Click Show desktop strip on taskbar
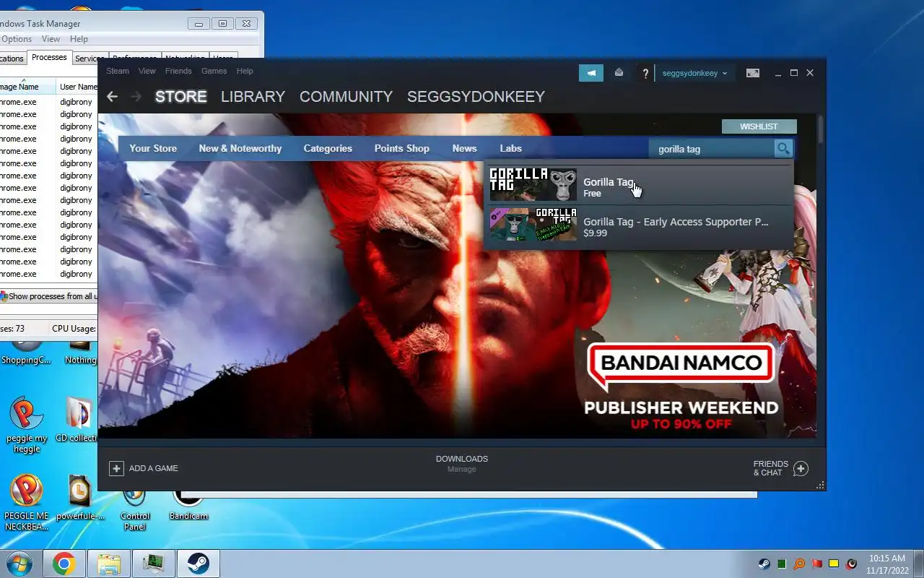Image resolution: width=924 pixels, height=578 pixels. click(x=918, y=564)
